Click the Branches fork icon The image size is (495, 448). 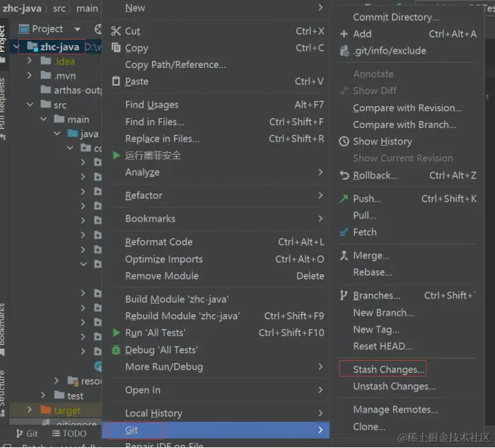[344, 295]
